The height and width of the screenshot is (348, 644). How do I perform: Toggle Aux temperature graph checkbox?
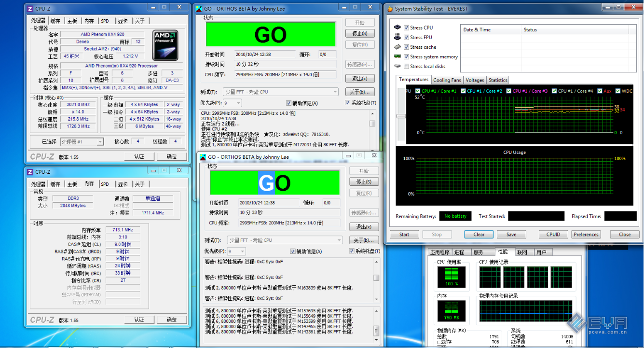click(600, 91)
